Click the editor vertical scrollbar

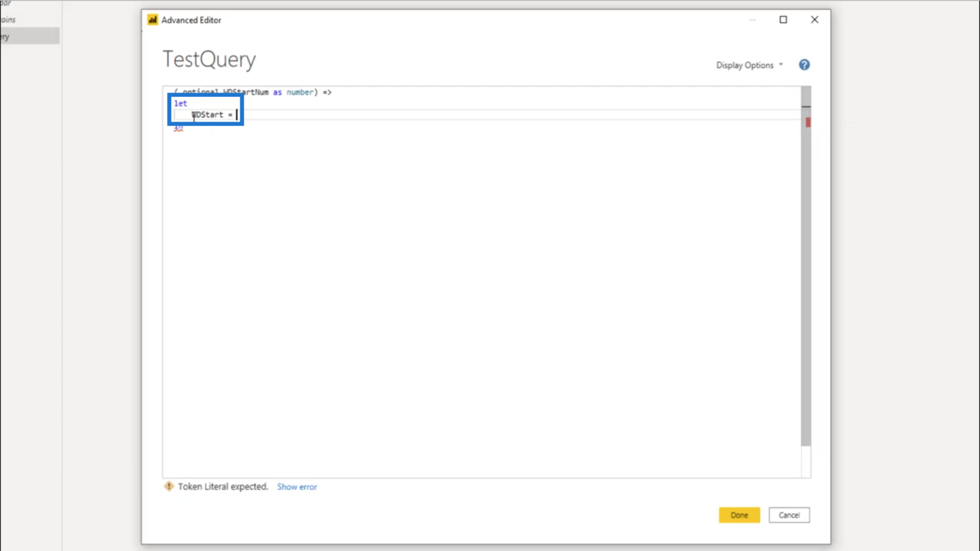click(806, 266)
